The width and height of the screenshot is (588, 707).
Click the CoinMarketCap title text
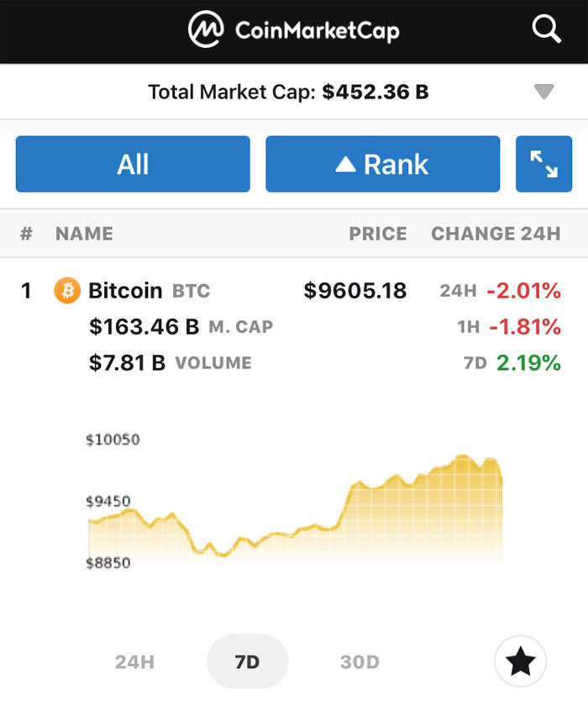click(x=318, y=30)
